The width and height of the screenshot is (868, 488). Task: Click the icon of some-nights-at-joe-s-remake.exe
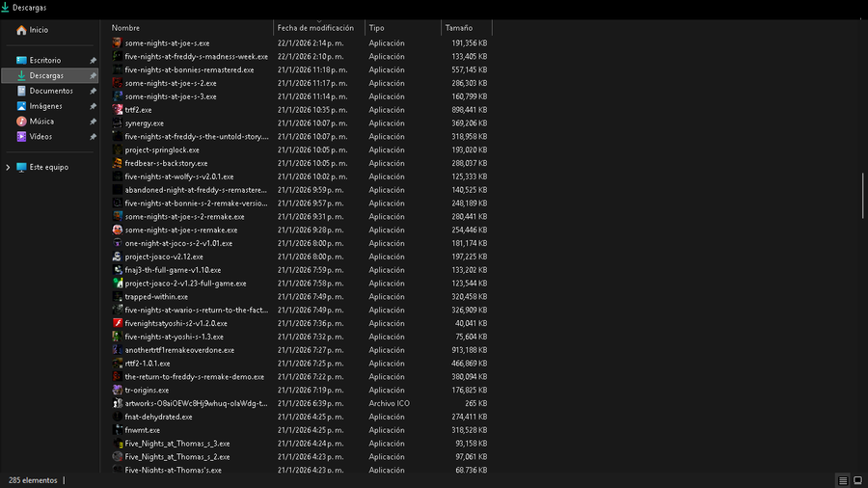coord(118,230)
